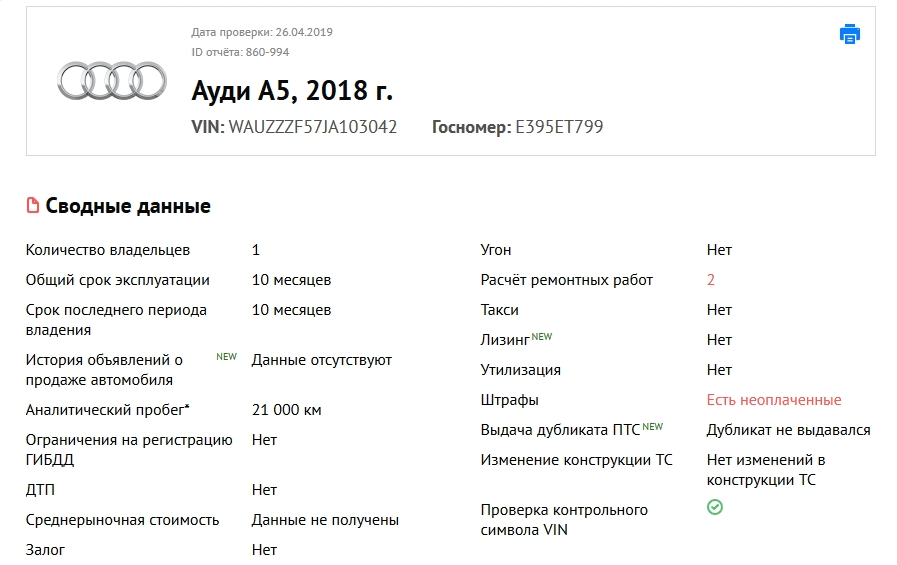
Task: Click the Выдача дубликата ПТС label
Action: point(560,430)
